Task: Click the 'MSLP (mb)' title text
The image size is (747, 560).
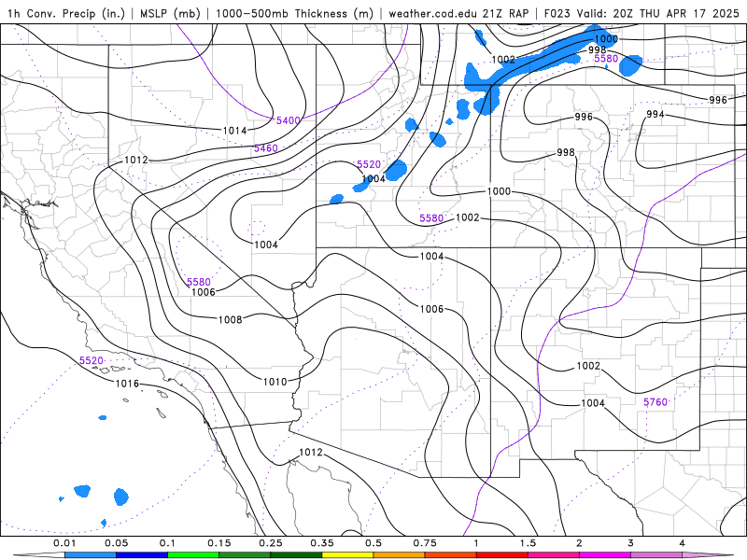Action: 170,13
